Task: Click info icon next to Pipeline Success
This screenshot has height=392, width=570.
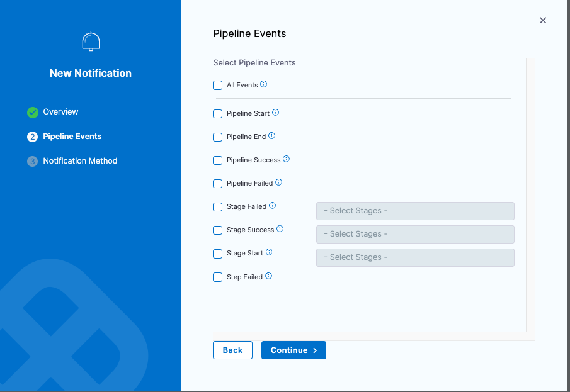Action: coord(287,159)
